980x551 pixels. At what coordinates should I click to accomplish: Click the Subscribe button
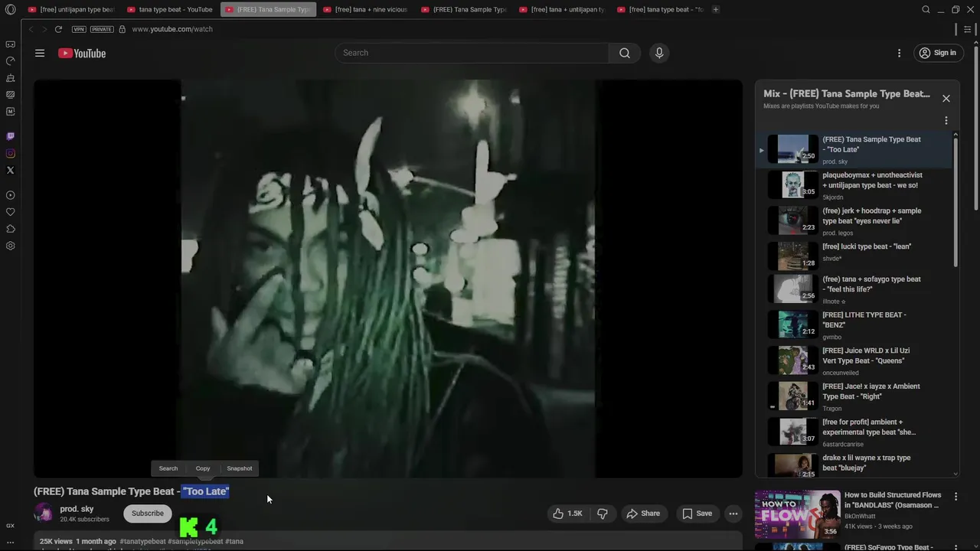click(x=148, y=514)
